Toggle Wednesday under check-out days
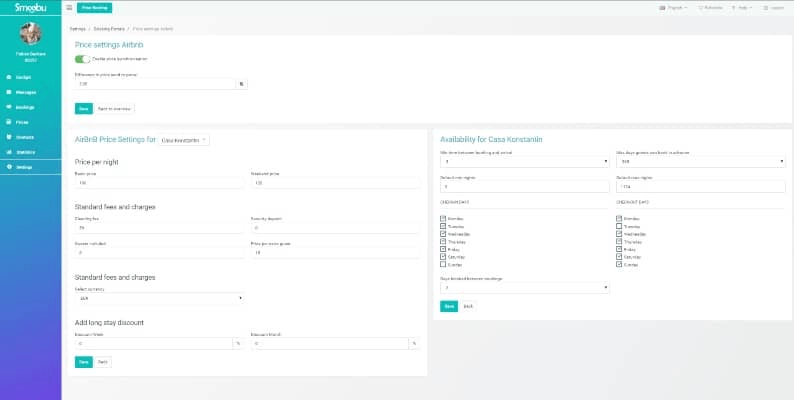Viewport: 794px width, 400px height. pyautogui.click(x=619, y=234)
